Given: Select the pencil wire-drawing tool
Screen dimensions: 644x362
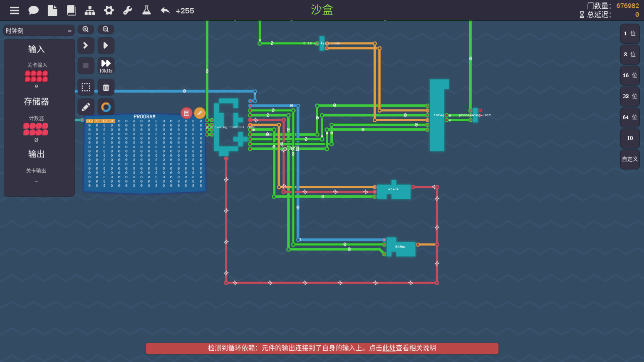Looking at the screenshot, I should tap(86, 107).
